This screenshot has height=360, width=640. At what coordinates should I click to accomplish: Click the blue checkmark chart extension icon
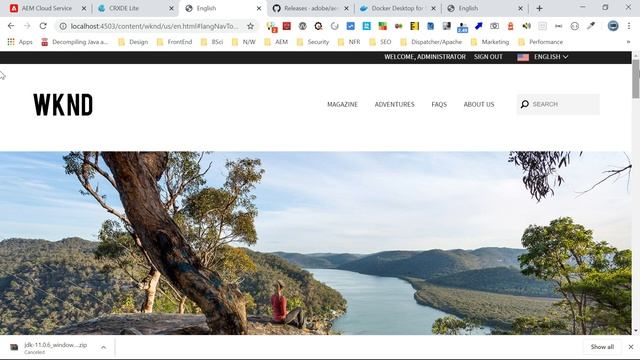[x=351, y=26]
